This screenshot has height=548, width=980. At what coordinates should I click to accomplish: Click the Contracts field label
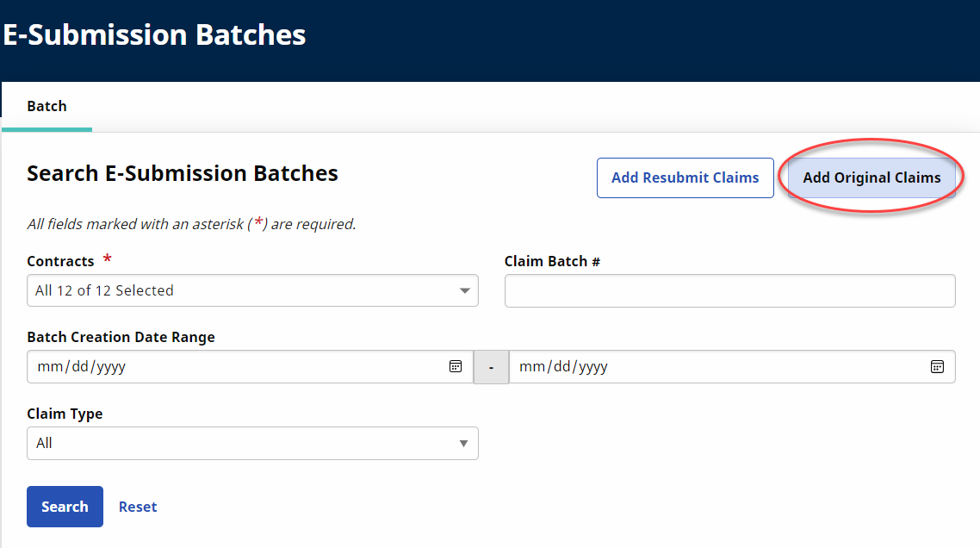click(x=60, y=261)
